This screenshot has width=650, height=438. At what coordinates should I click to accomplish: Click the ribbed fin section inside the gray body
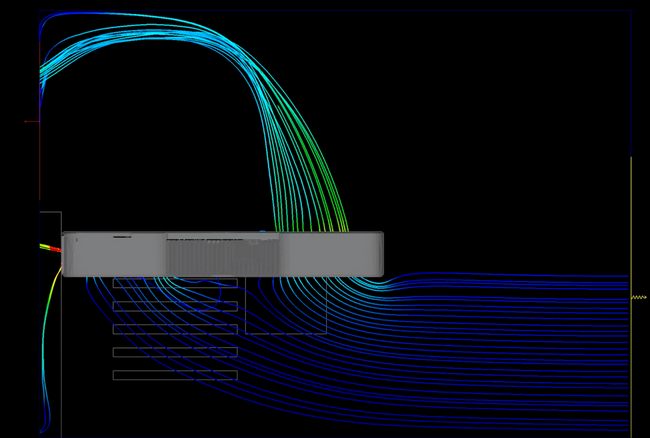pyautogui.click(x=222, y=257)
